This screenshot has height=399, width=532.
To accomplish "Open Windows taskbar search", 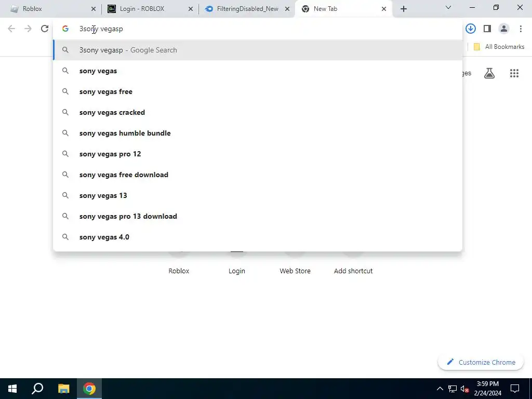I will pos(37,389).
